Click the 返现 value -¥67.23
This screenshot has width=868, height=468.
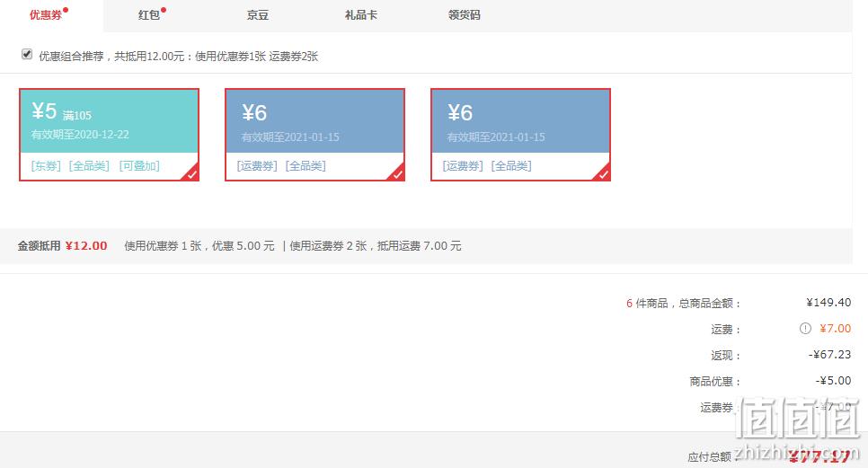point(829,355)
